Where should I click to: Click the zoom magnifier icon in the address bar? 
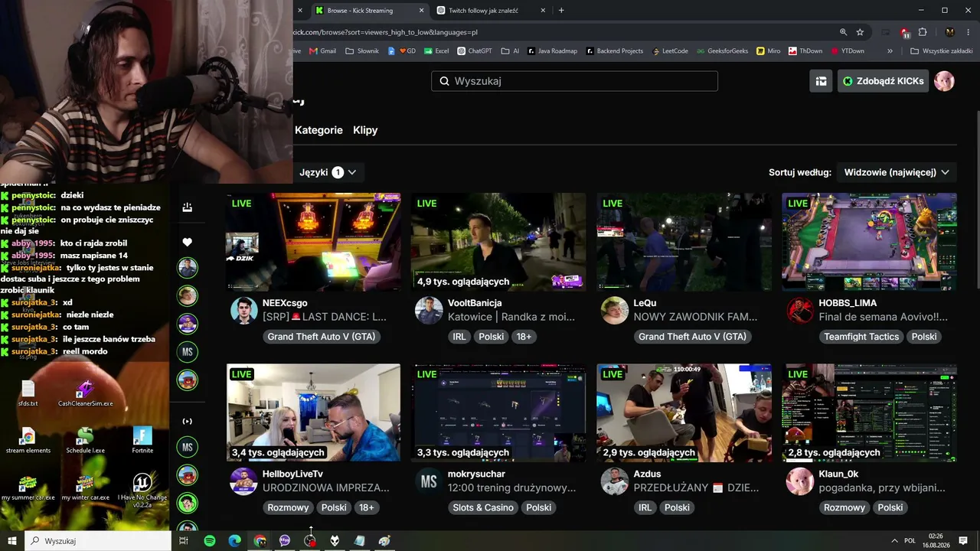(843, 32)
